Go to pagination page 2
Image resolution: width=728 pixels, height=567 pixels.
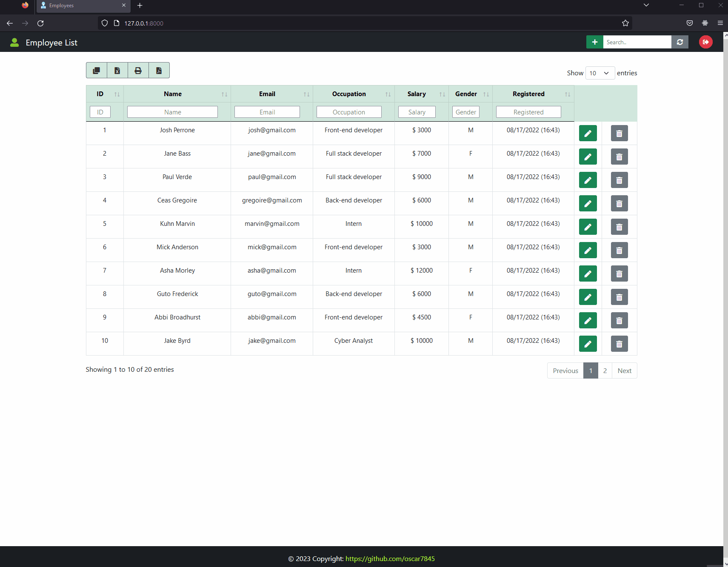pos(605,371)
